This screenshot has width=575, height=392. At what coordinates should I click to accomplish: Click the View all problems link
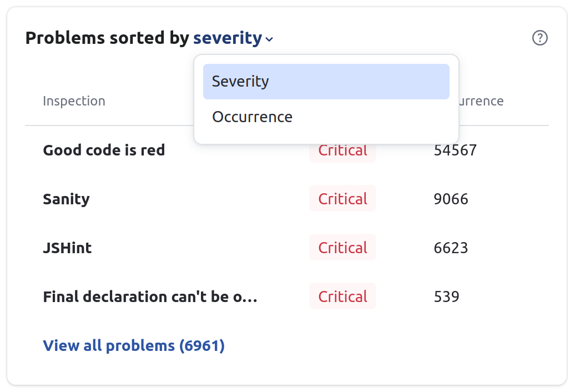(133, 345)
